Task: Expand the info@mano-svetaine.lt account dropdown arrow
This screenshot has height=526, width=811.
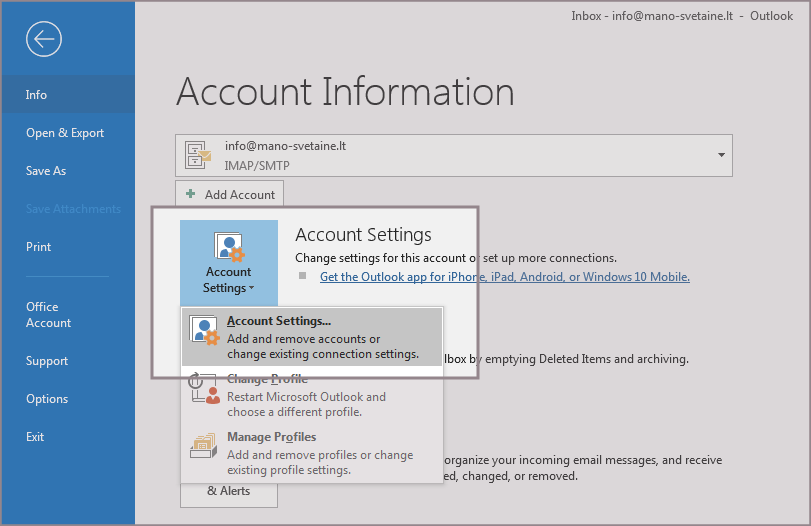Action: click(720, 155)
